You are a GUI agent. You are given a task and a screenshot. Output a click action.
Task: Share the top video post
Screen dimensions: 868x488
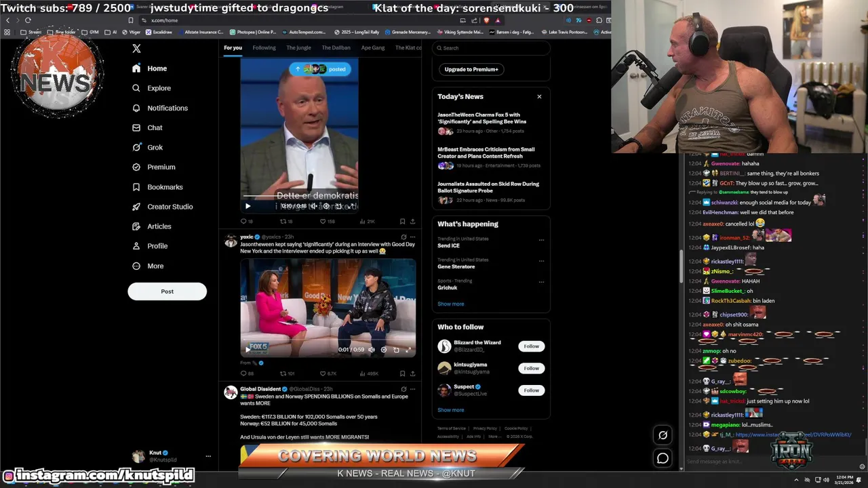tap(412, 222)
